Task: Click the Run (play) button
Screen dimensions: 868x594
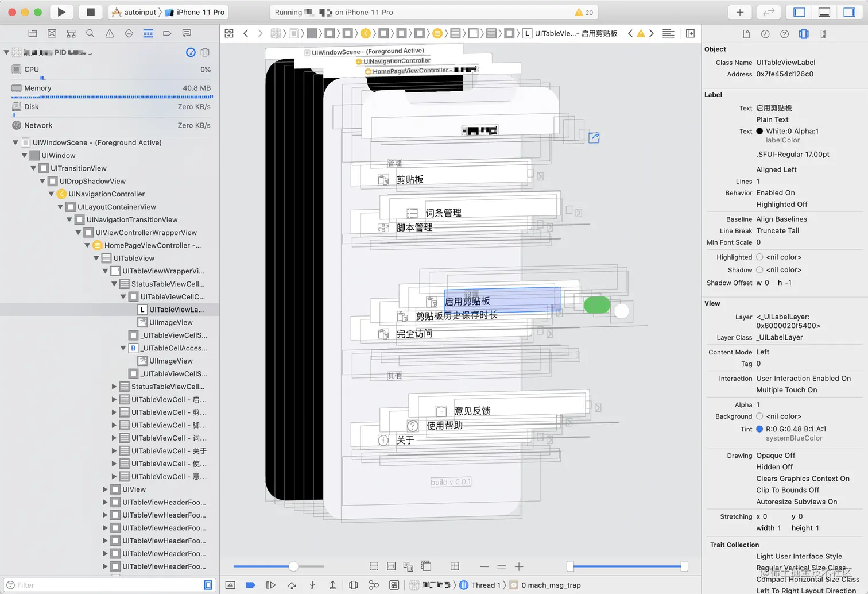Action: tap(61, 12)
